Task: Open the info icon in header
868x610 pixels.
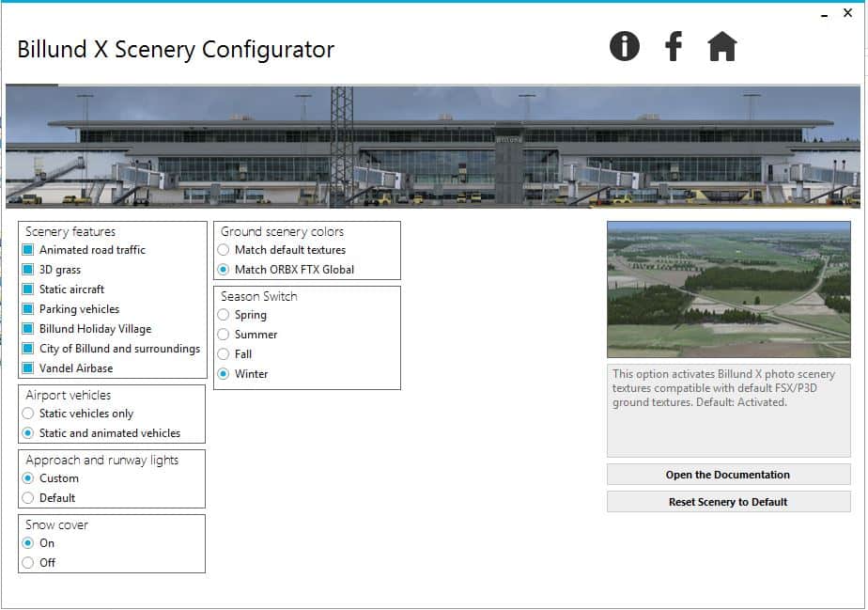Action: point(624,46)
